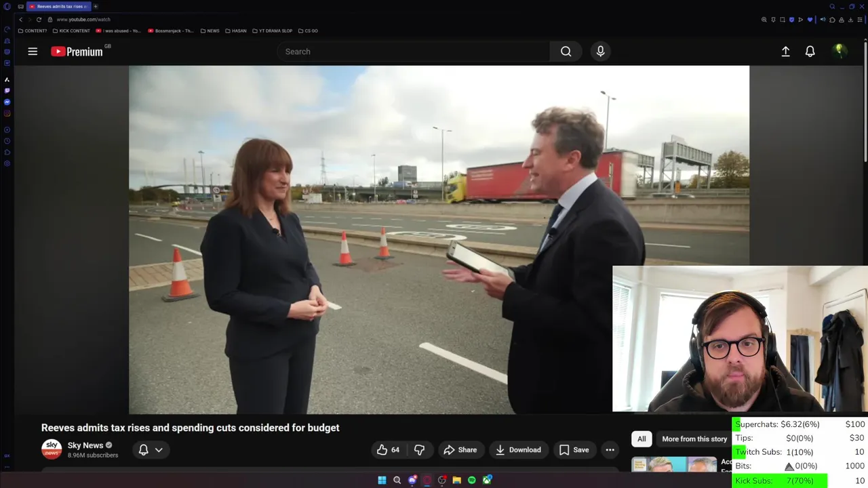Click the browser forward arrow

click(30, 20)
